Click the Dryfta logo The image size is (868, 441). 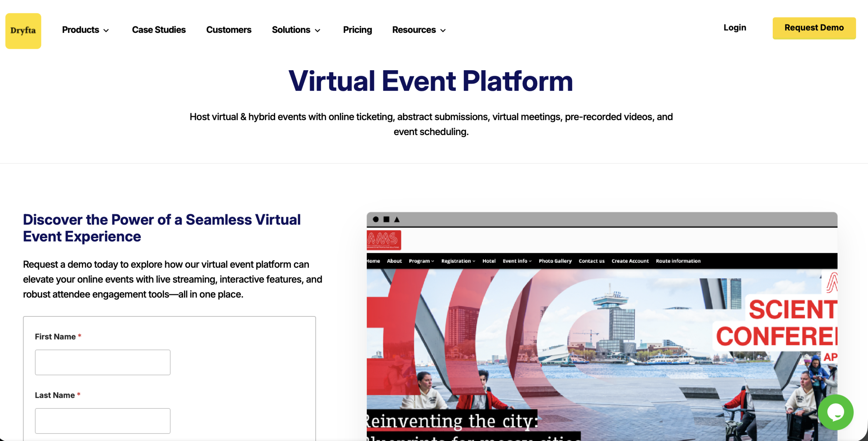[23, 31]
